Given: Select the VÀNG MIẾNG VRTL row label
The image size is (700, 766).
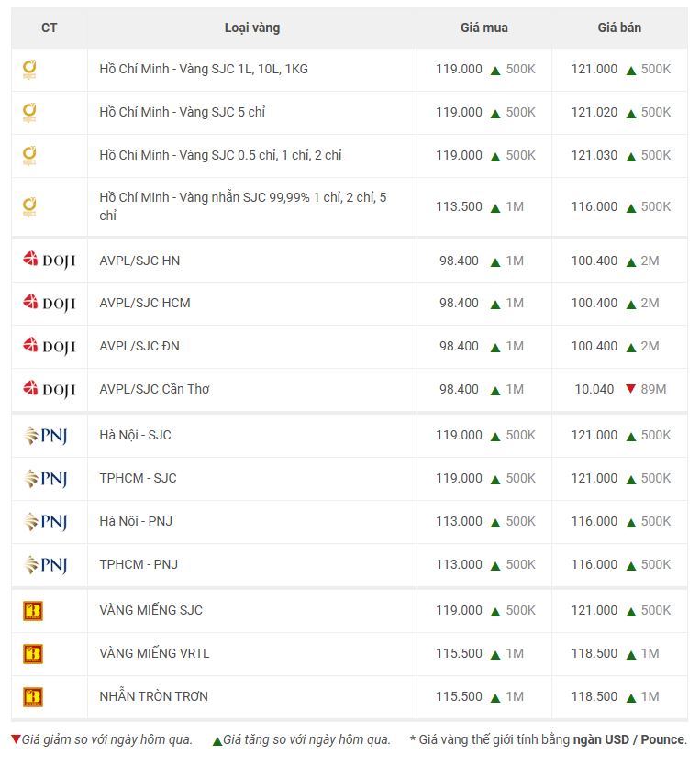Looking at the screenshot, I should click(x=154, y=653).
